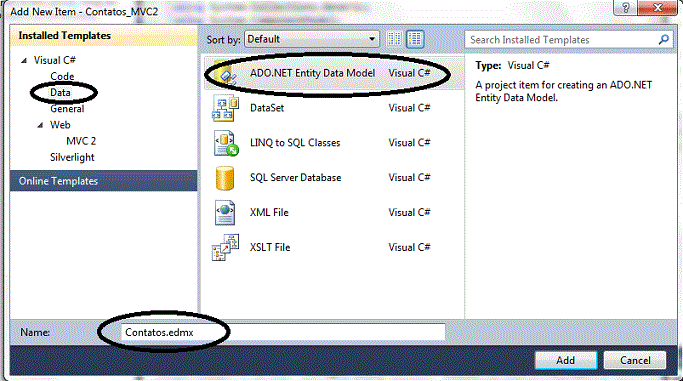The height and width of the screenshot is (381, 683).
Task: Select the MVC 2 category
Action: [x=81, y=141]
